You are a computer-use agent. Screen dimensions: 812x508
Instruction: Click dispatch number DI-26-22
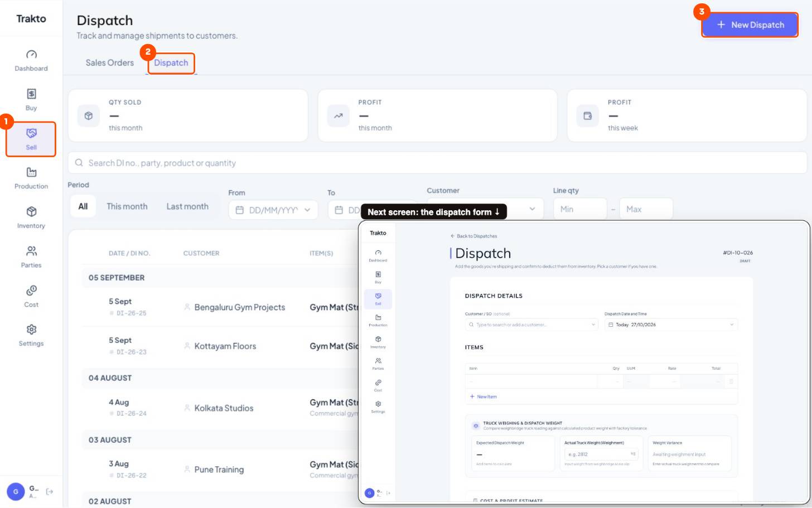tap(132, 476)
